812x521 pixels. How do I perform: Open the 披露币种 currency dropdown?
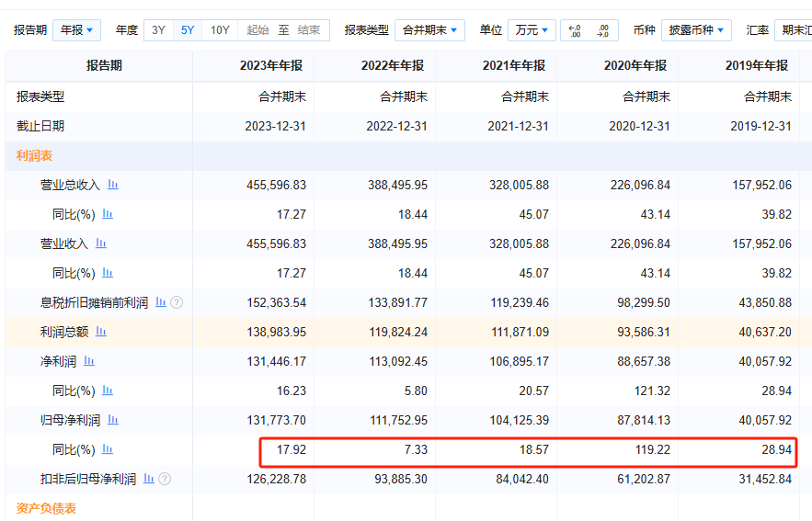tap(696, 30)
